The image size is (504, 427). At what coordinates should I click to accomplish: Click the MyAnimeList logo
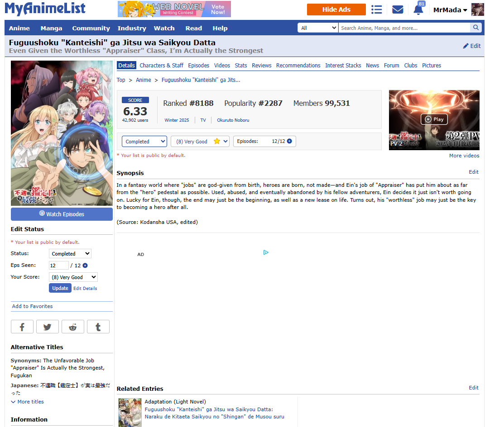pyautogui.click(x=45, y=9)
